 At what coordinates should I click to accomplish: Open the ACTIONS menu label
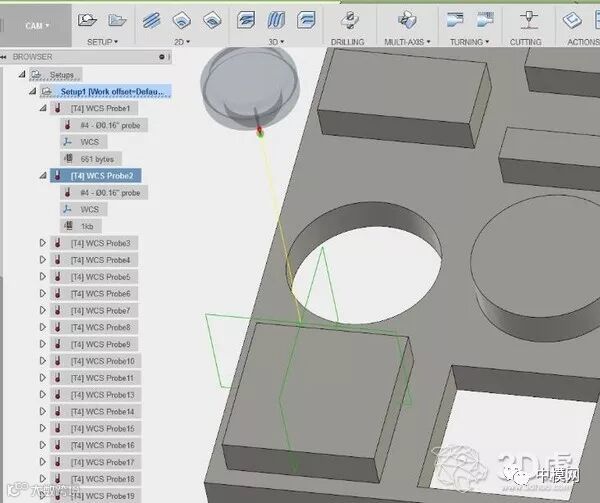pyautogui.click(x=583, y=42)
